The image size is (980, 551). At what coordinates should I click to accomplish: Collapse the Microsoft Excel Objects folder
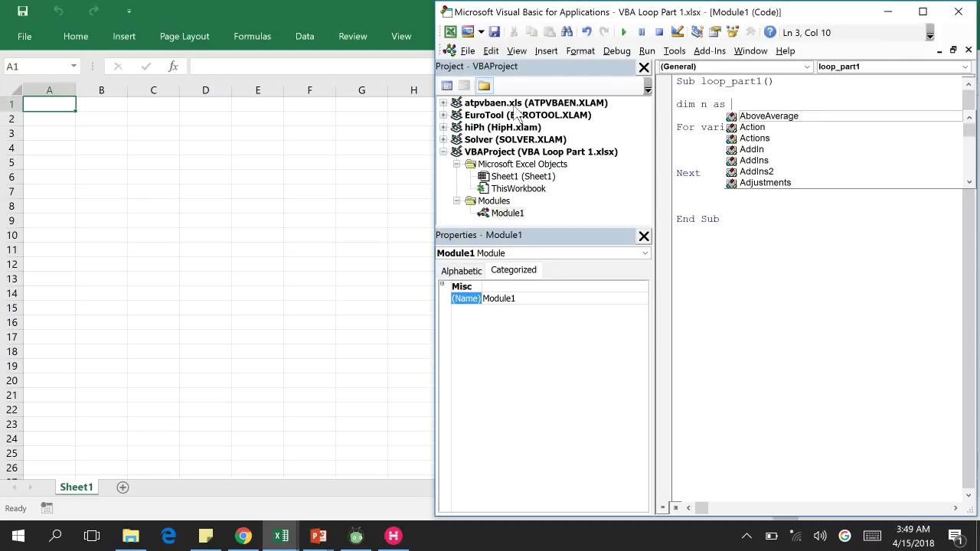(x=457, y=164)
